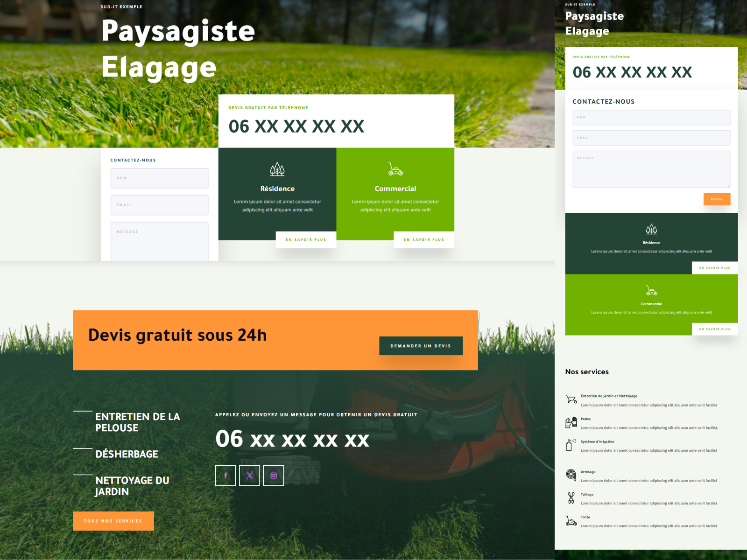
Task: Click the phone number 06 XX XX XX XX
Action: tap(296, 126)
